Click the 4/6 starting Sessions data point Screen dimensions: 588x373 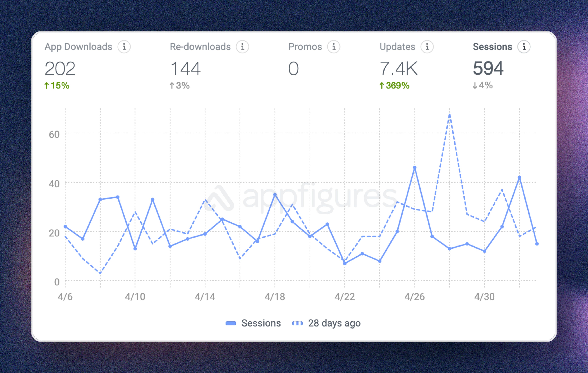click(x=65, y=227)
